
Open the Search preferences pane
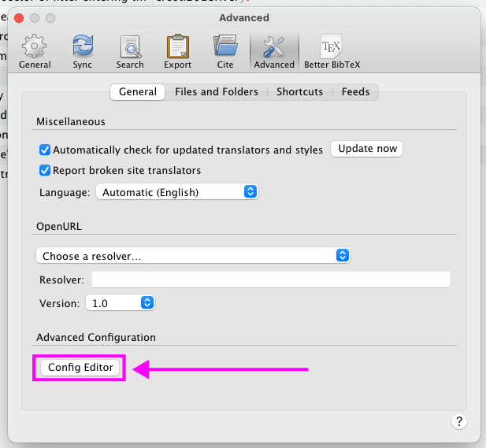pyautogui.click(x=130, y=52)
